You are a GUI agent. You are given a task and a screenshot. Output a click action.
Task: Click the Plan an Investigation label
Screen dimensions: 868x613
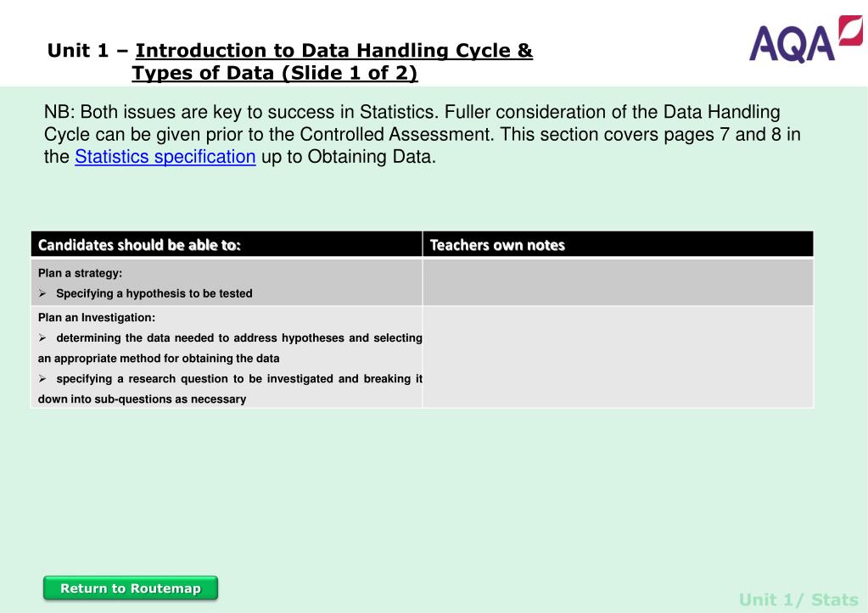coord(97,318)
